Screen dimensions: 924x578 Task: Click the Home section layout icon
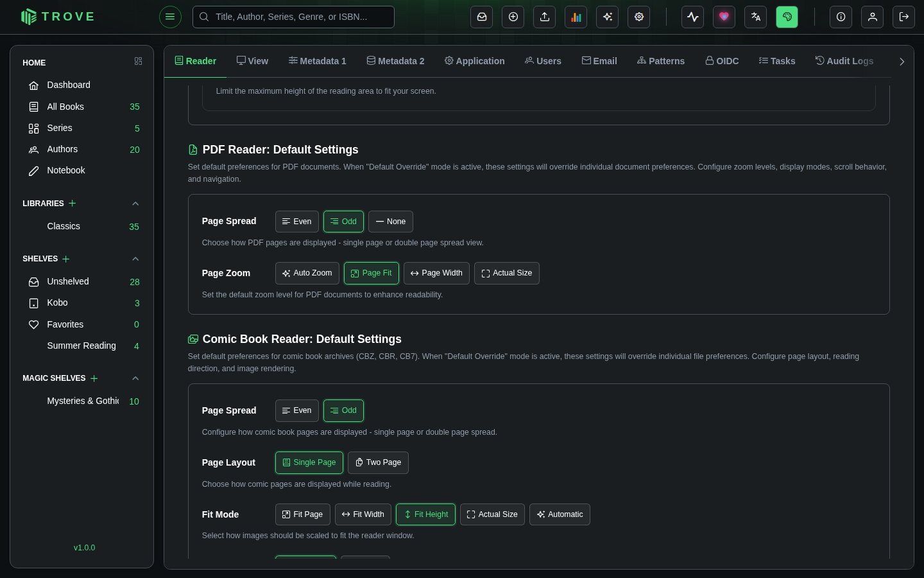(x=138, y=62)
